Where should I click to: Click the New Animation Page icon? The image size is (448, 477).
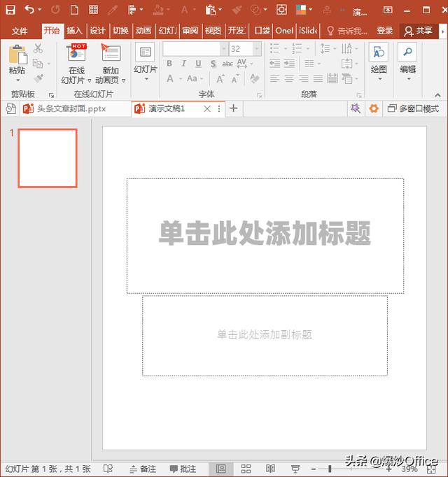(111, 53)
